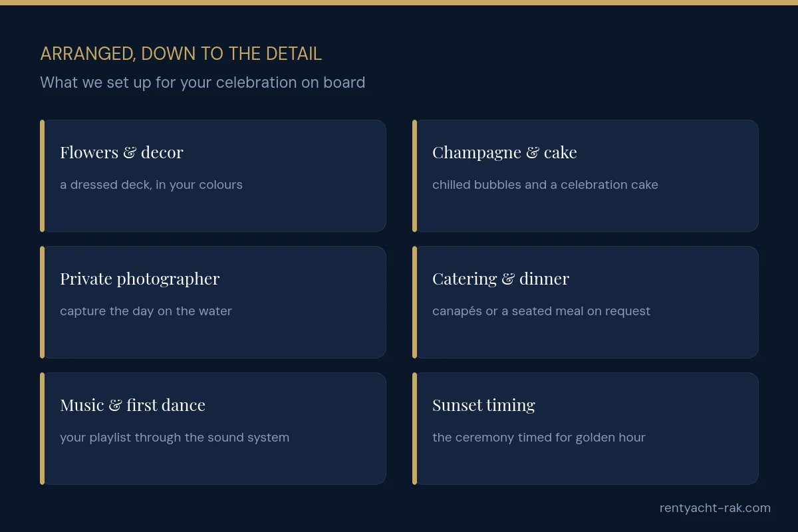The height and width of the screenshot is (532, 798).
Task: Choose the Private photographer heading
Action: (x=140, y=279)
